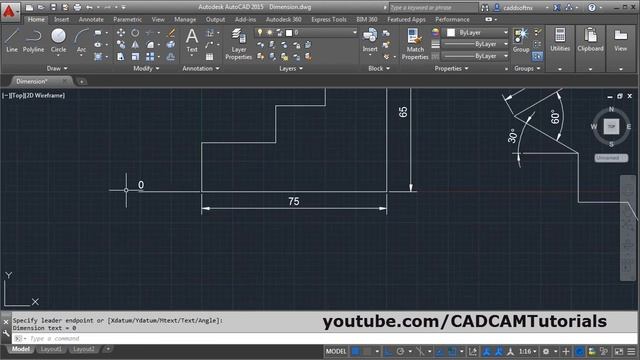Viewport: 640px width, 360px height.
Task: Switch to the Parametric tab
Action: tap(127, 19)
